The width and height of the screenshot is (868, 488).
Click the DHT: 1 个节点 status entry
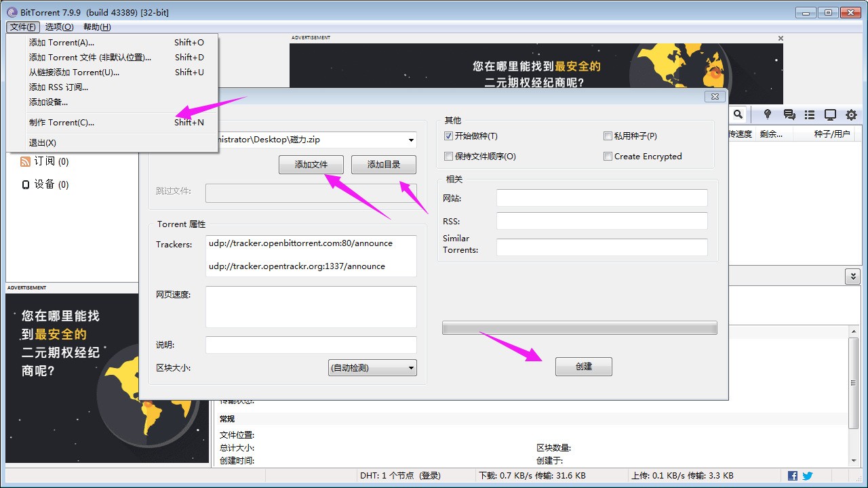click(400, 476)
